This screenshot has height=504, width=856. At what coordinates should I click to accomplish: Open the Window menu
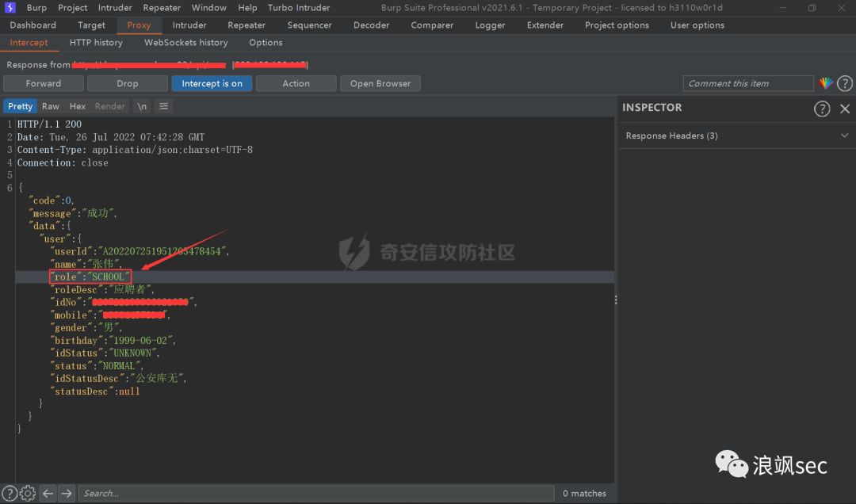(208, 8)
